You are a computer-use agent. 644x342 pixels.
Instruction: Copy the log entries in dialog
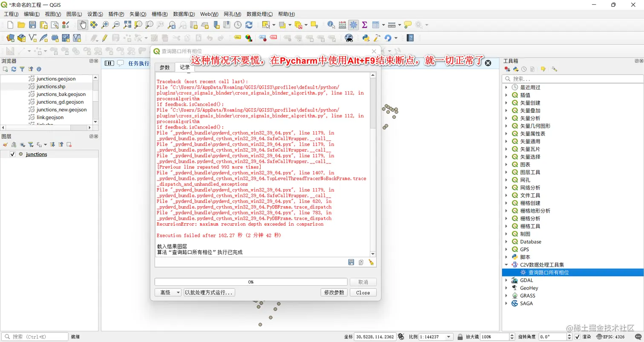click(361, 262)
